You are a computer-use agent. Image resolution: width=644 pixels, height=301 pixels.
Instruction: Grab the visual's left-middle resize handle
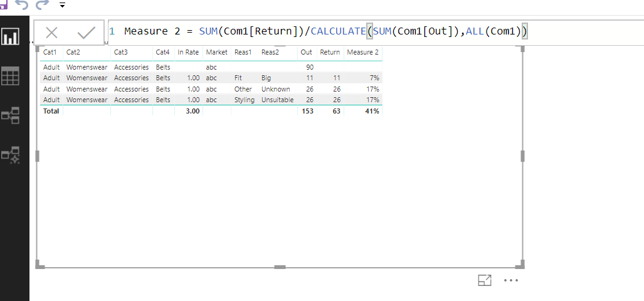tap(38, 156)
